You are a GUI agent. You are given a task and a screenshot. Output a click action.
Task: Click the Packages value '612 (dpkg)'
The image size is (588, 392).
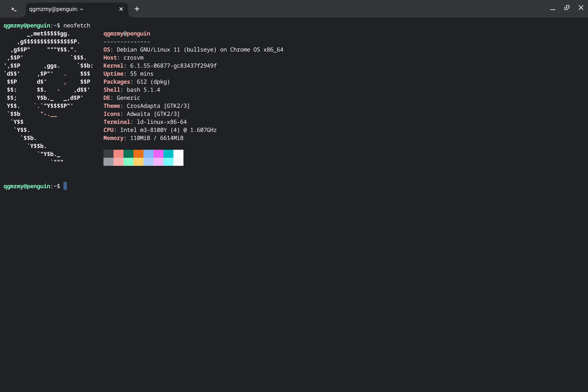(153, 82)
